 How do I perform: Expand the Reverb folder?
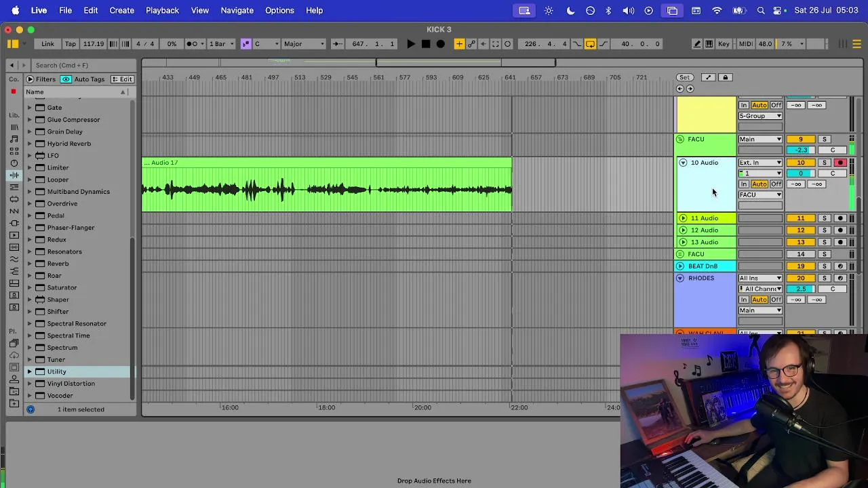click(30, 264)
